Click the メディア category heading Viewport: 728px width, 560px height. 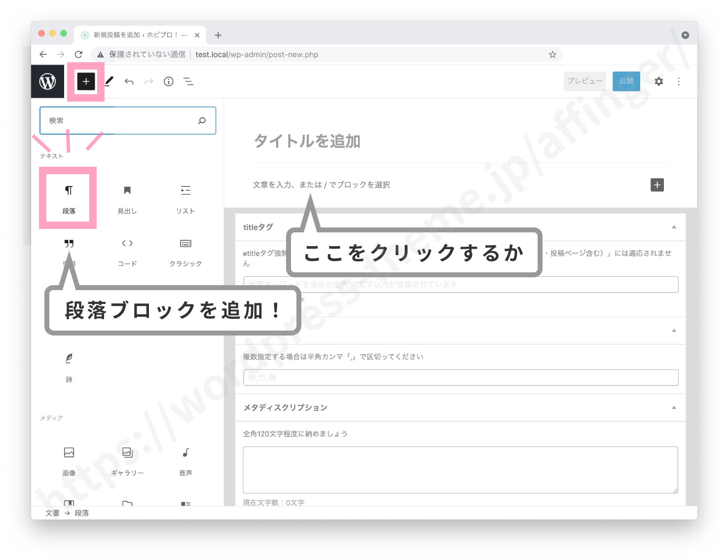click(51, 418)
